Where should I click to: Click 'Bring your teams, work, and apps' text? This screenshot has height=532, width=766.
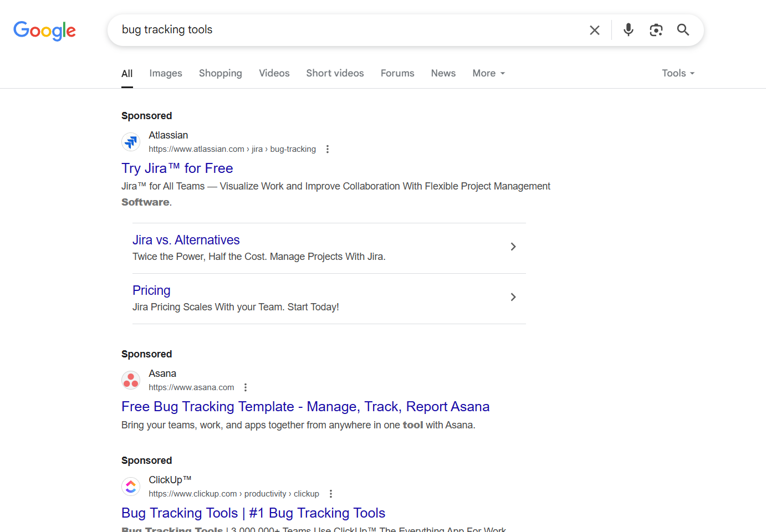298,425
